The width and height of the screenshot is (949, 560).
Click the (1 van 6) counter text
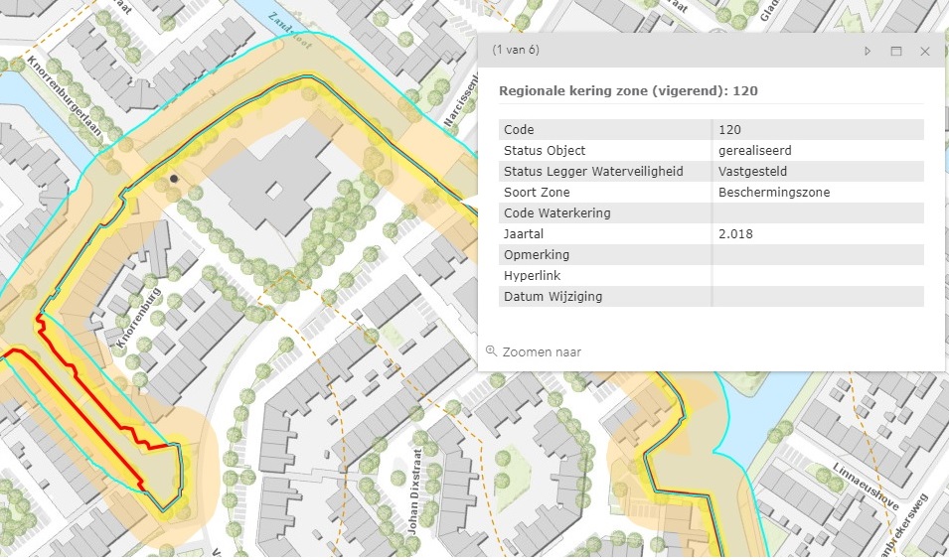pyautogui.click(x=516, y=50)
